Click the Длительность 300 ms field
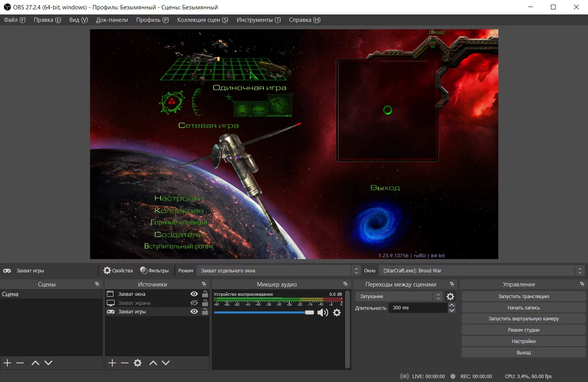This screenshot has width=588, height=382. [418, 308]
